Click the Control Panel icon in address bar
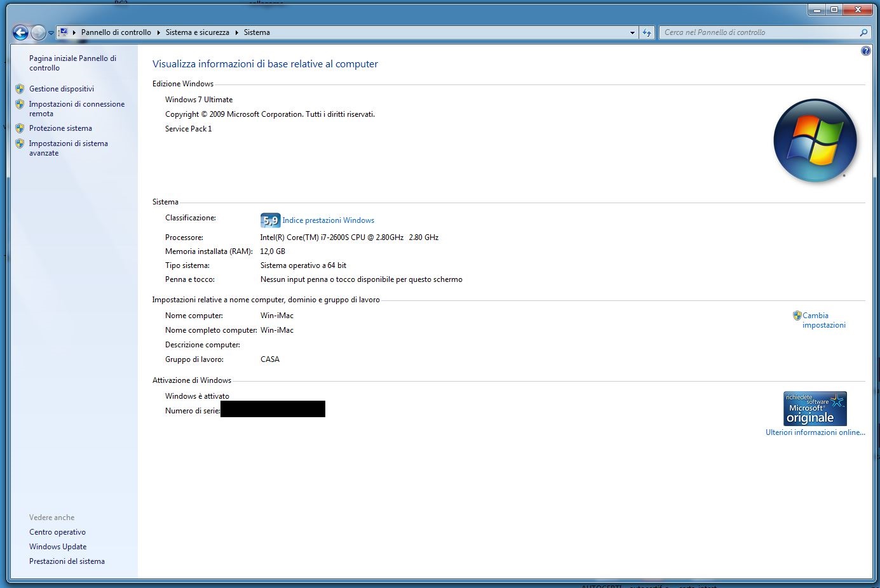Image resolution: width=880 pixels, height=588 pixels. click(63, 32)
